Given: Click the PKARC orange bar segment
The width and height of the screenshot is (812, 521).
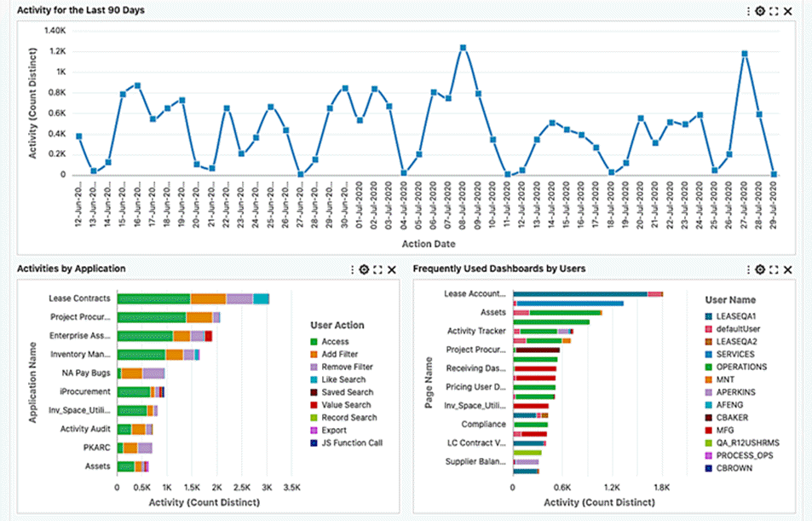Looking at the screenshot, I should tap(130, 449).
